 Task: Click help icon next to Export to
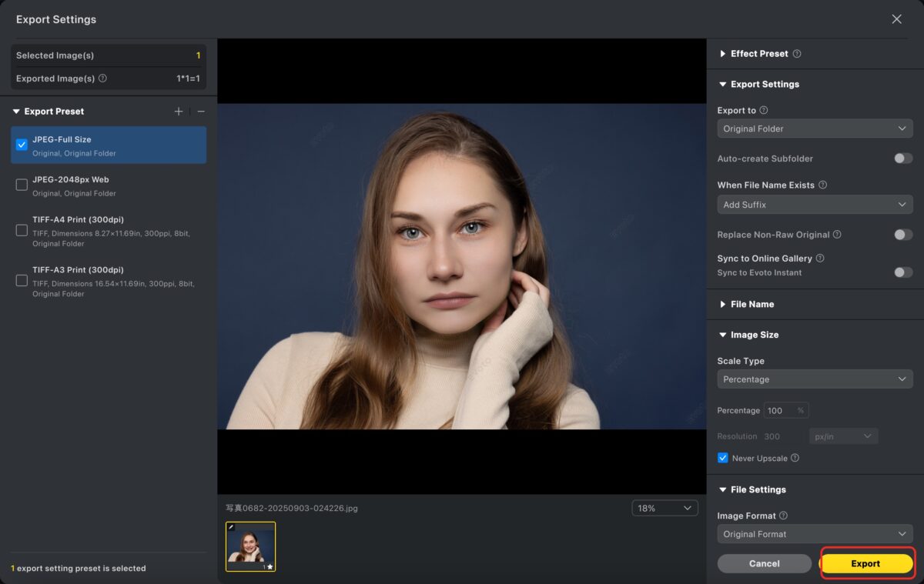click(x=764, y=111)
